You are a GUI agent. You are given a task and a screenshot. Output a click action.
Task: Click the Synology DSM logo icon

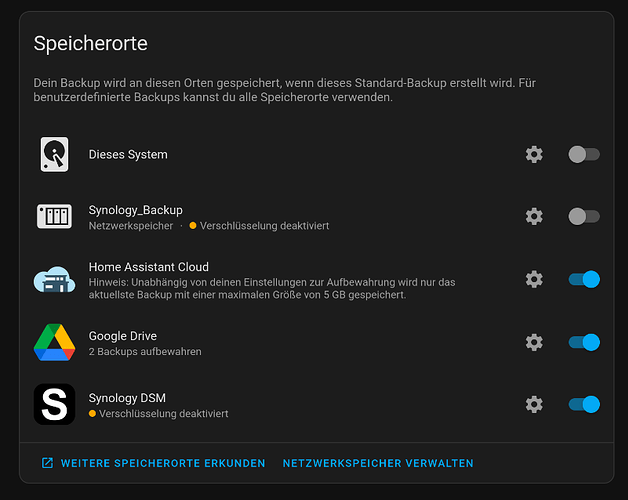pyautogui.click(x=54, y=404)
